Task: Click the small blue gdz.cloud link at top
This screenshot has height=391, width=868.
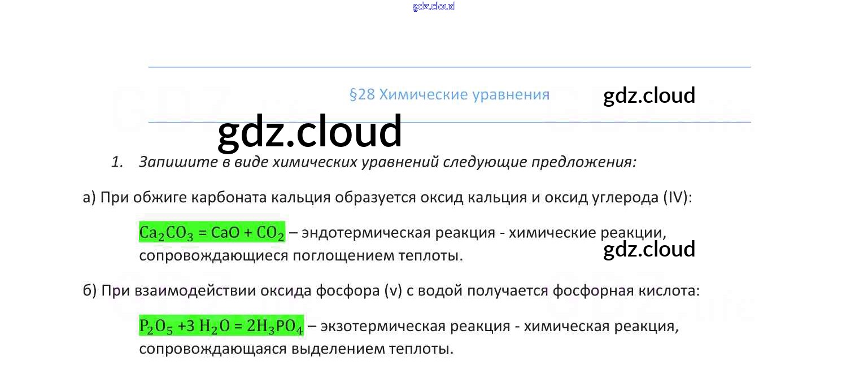Action: pyautogui.click(x=434, y=7)
